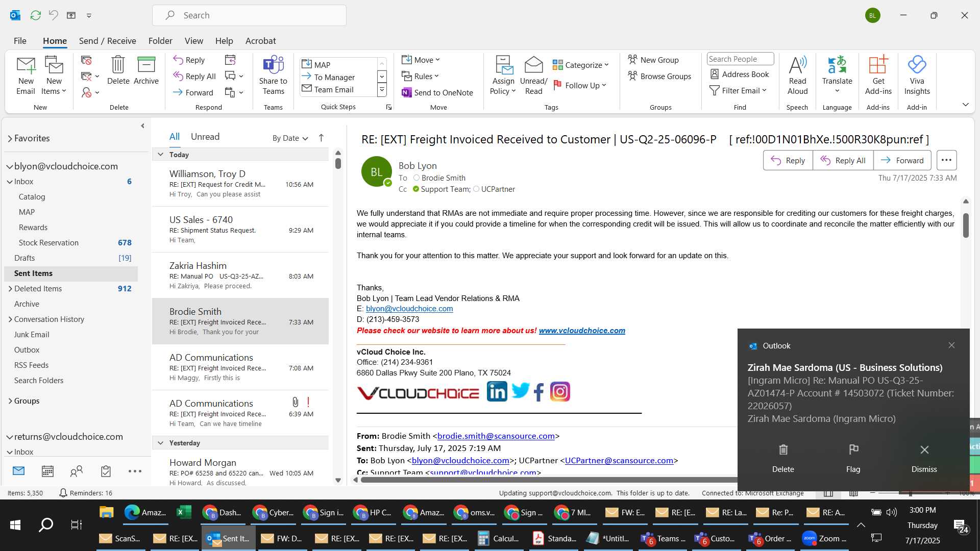Switch to the Folder tab
Viewport: 980px width, 551px height.
160,41
